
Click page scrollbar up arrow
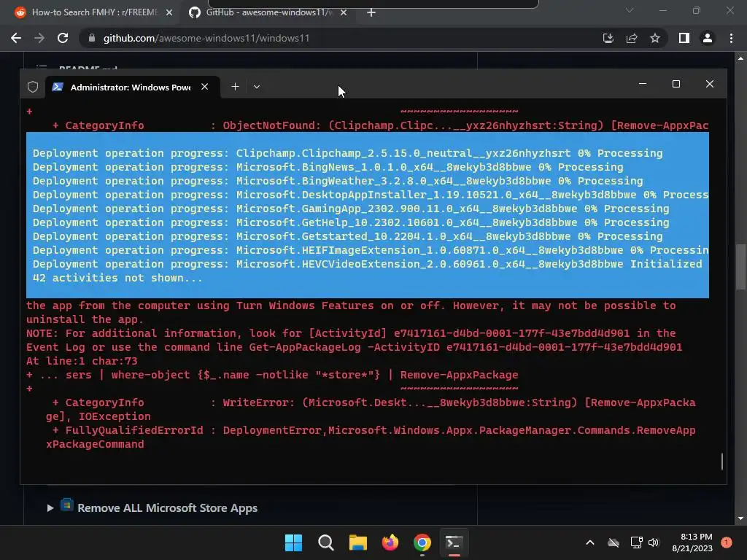coord(740,58)
